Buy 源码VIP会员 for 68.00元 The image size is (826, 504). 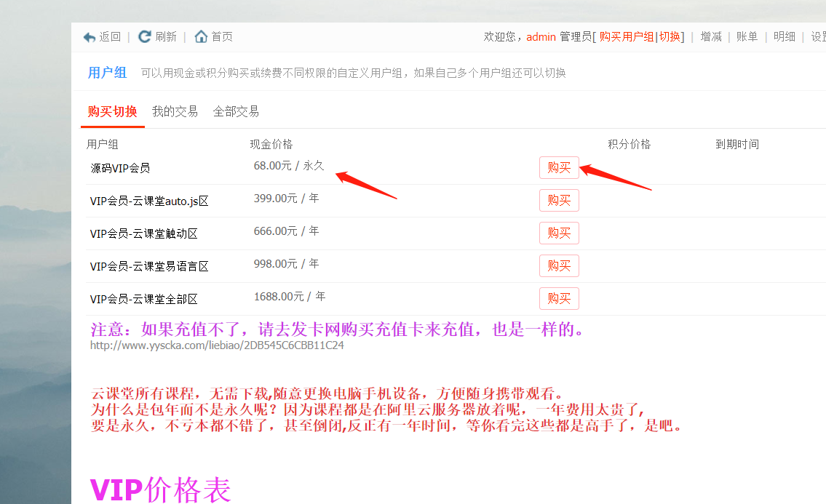(x=559, y=167)
